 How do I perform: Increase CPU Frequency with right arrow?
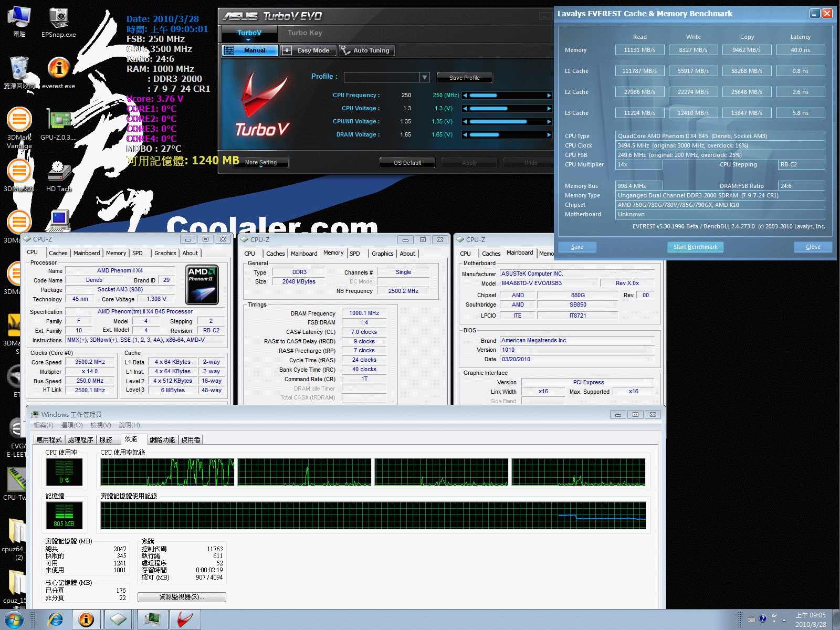[x=549, y=96]
